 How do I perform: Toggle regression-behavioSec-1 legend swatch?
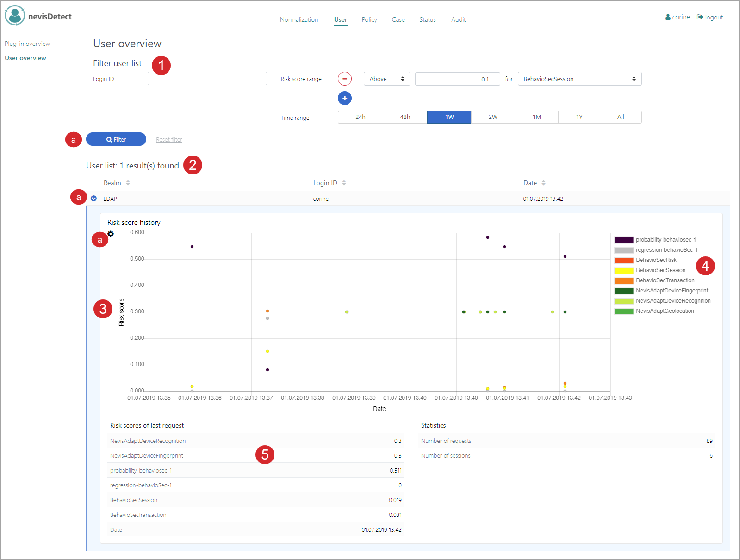[624, 250]
